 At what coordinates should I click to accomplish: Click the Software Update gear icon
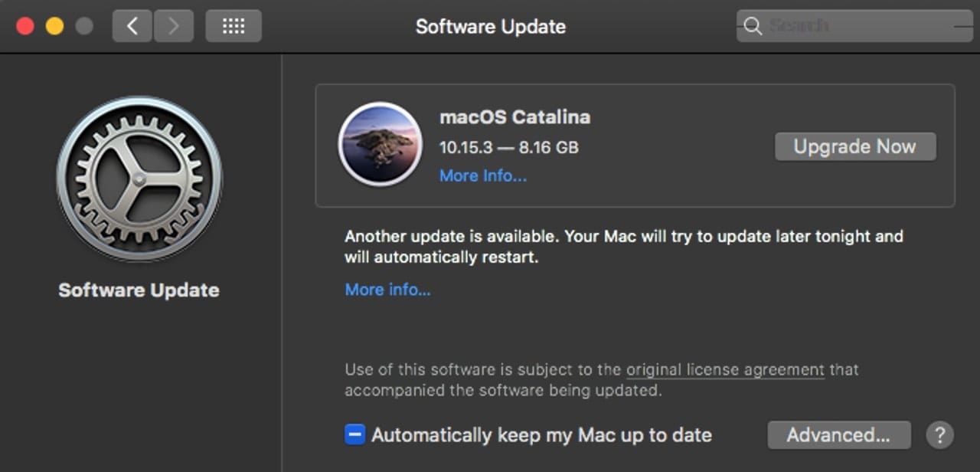pyautogui.click(x=139, y=179)
